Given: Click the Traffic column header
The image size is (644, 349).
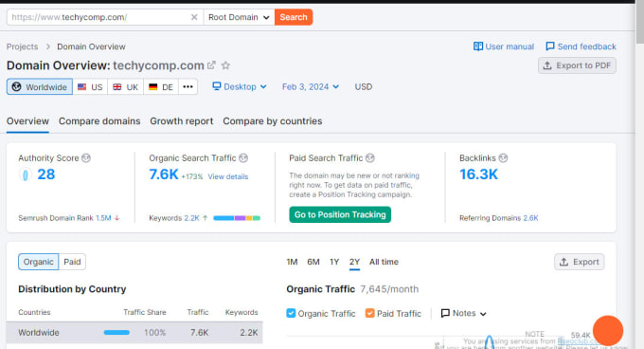Looking at the screenshot, I should tap(198, 312).
